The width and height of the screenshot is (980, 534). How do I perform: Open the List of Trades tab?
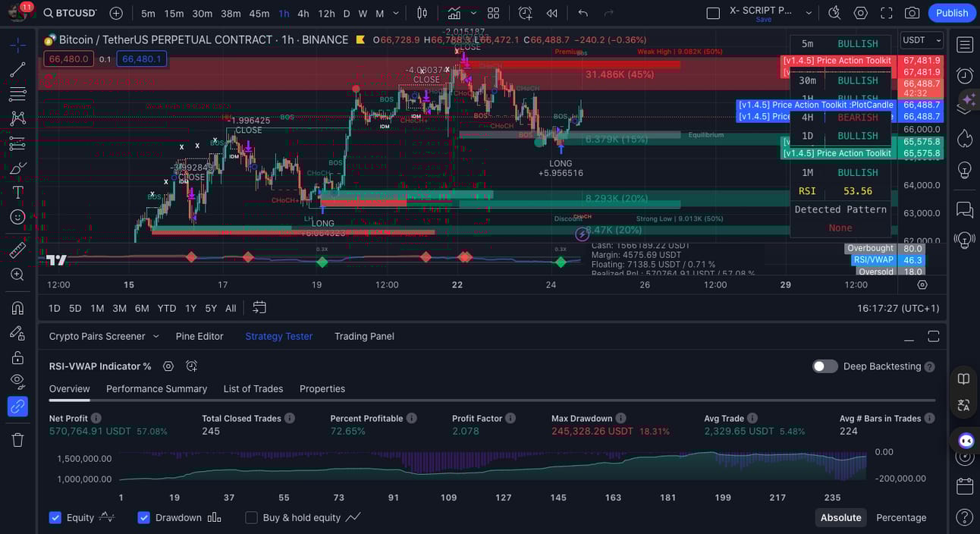click(253, 388)
